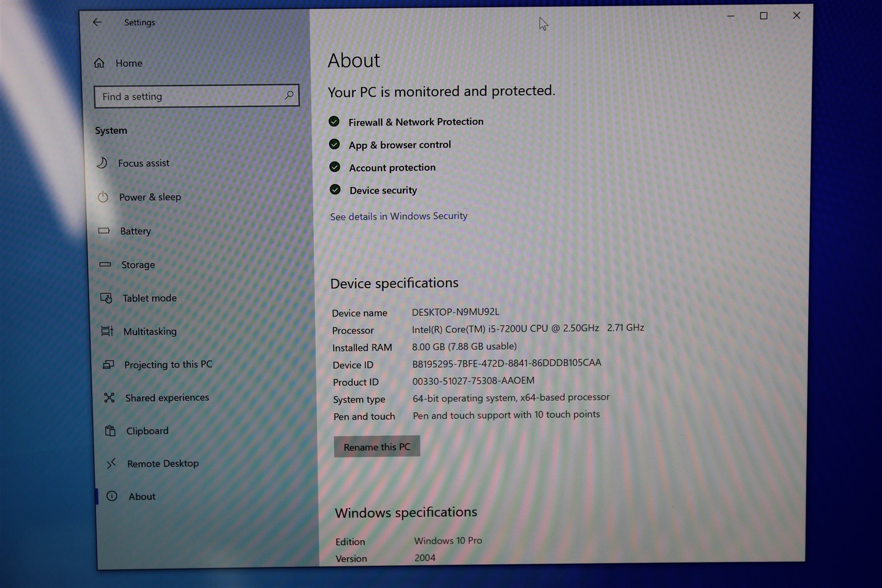Click the search magnifier icon
The width and height of the screenshot is (882, 588).
pos(289,95)
